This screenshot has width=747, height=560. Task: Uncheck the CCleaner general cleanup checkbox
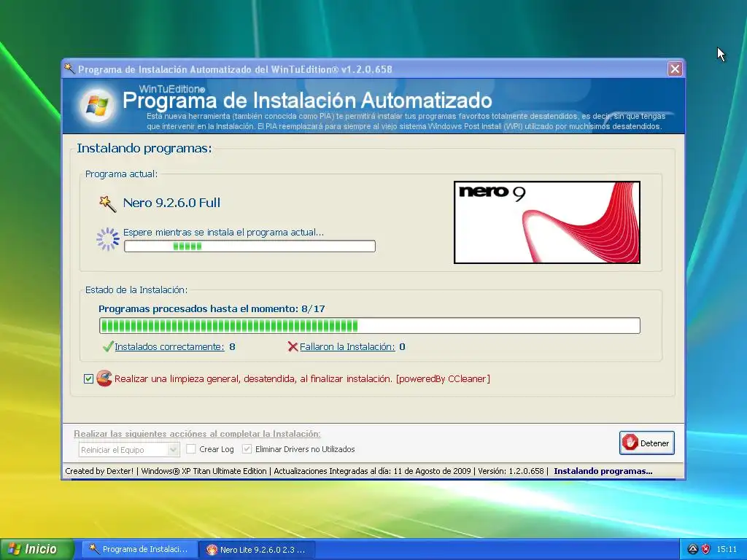coord(88,378)
